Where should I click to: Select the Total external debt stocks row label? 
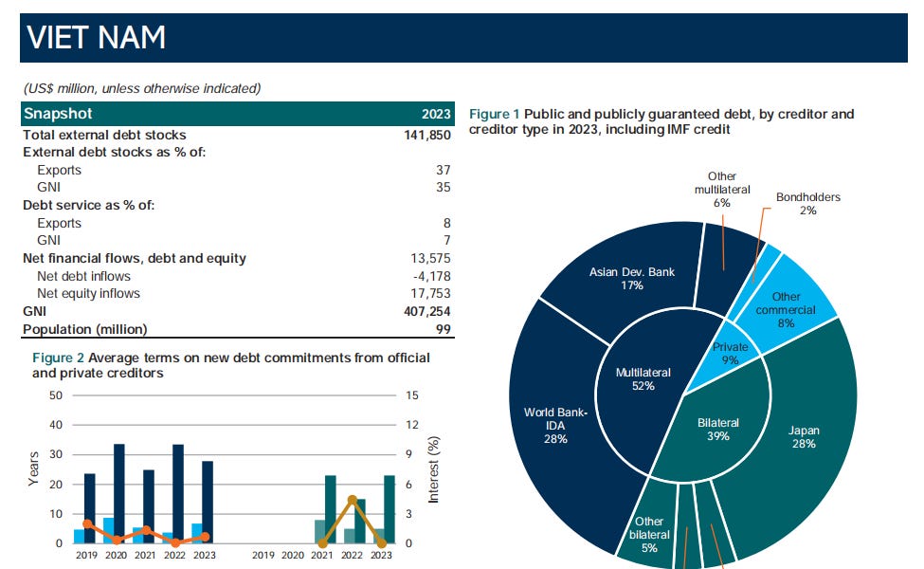click(104, 135)
